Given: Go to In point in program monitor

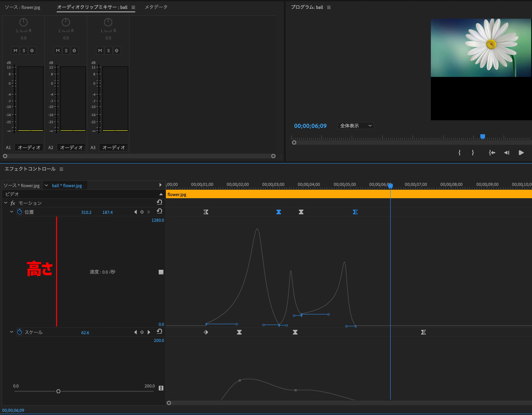Looking at the screenshot, I should [492, 153].
